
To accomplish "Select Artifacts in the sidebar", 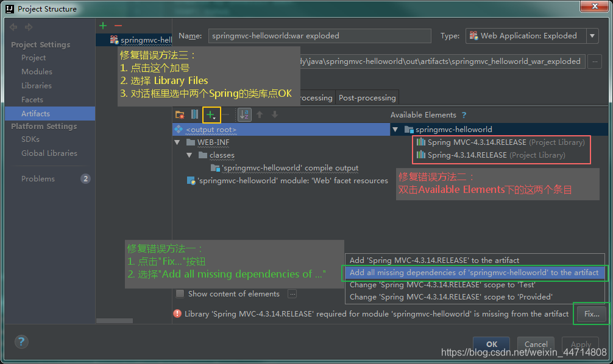I will click(x=50, y=114).
